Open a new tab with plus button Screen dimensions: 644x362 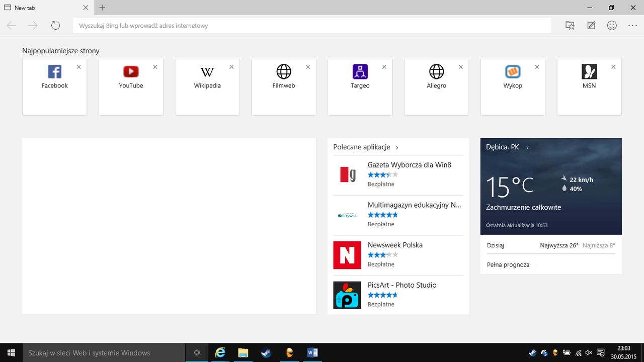(102, 8)
